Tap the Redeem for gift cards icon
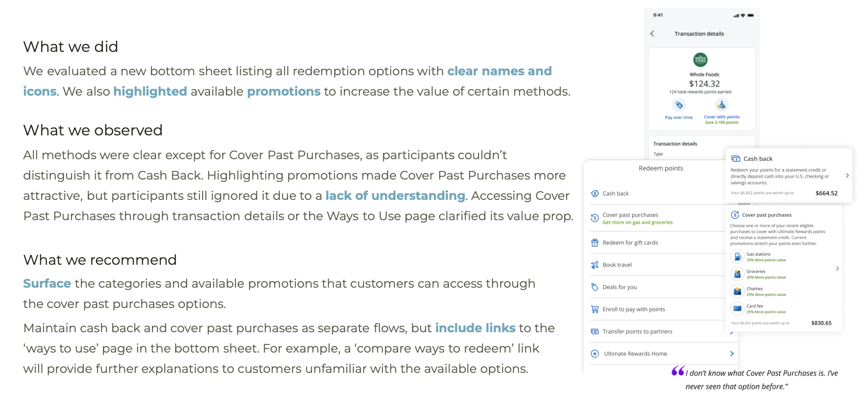Image resolution: width=868 pixels, height=398 pixels. coord(595,243)
